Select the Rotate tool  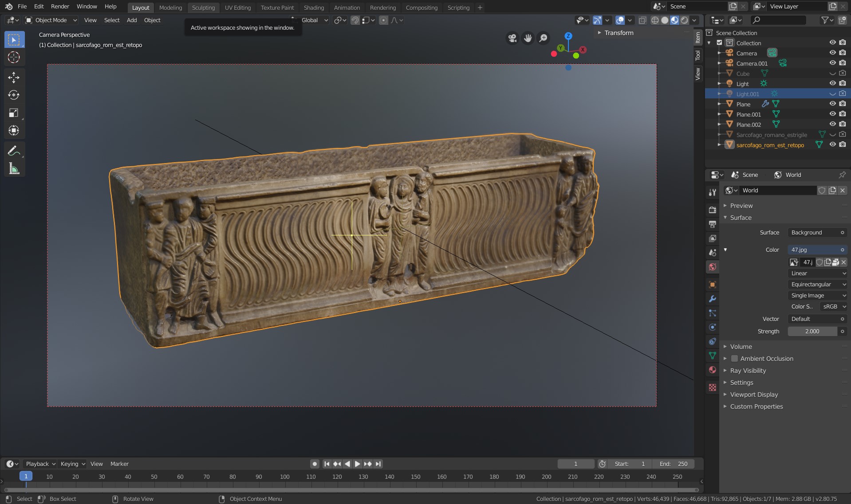[x=14, y=95]
